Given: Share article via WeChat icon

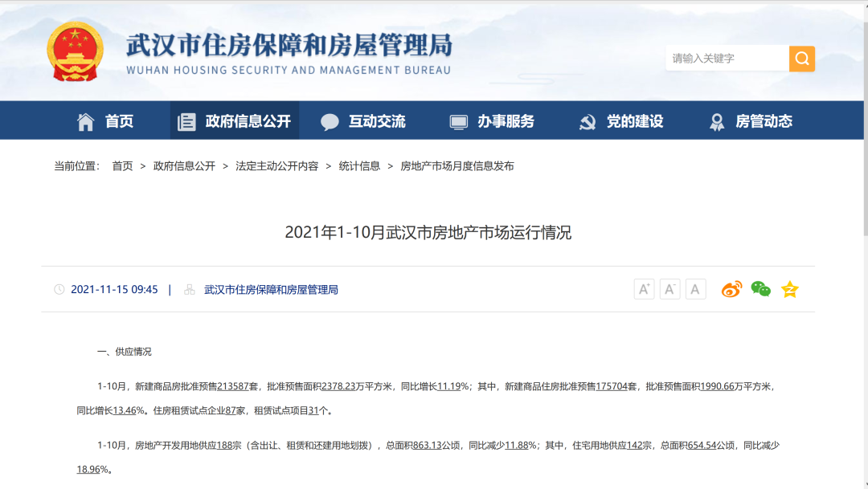Looking at the screenshot, I should coord(760,289).
